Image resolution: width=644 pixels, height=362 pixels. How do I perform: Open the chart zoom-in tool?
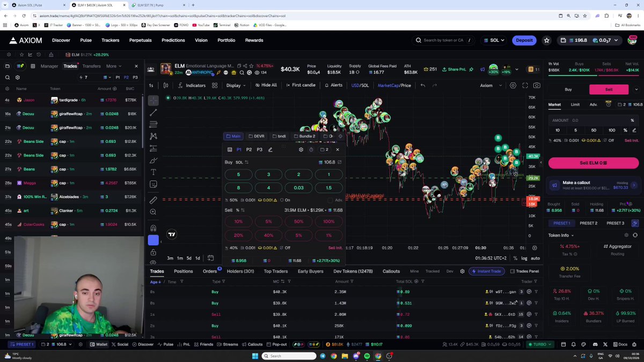pyautogui.click(x=153, y=212)
